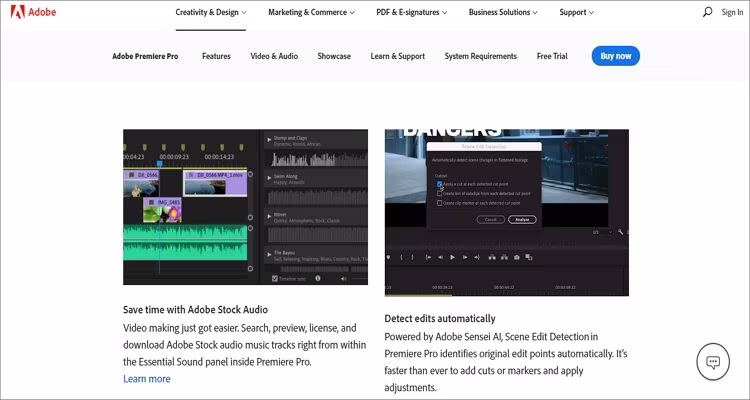Image resolution: width=750 pixels, height=400 pixels.
Task: Go to the Showcase tab
Action: click(334, 56)
